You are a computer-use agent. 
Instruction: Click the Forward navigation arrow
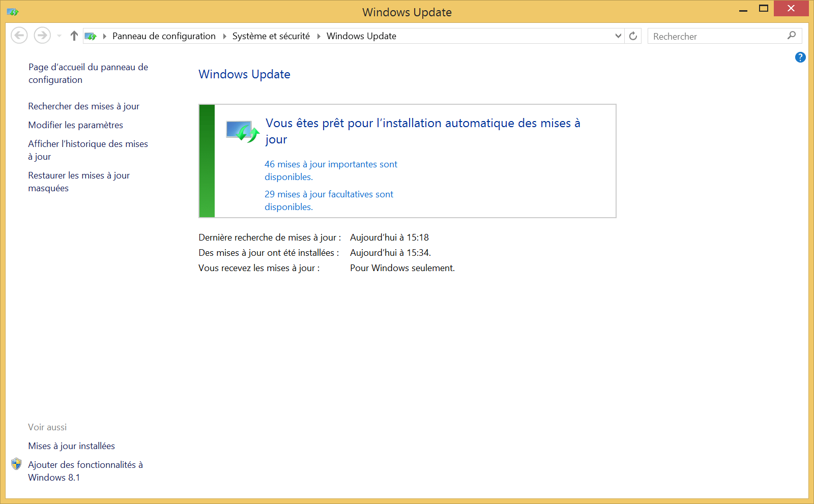pyautogui.click(x=42, y=36)
